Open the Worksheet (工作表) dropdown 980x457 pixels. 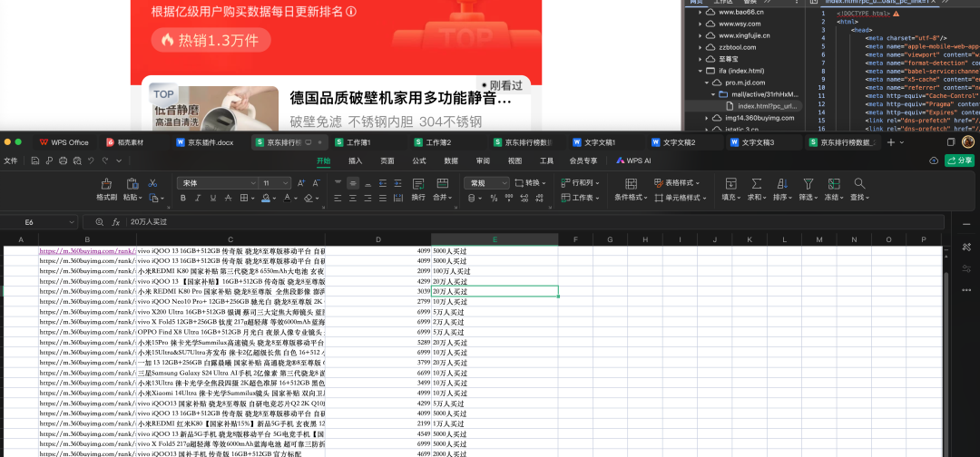[x=581, y=198]
